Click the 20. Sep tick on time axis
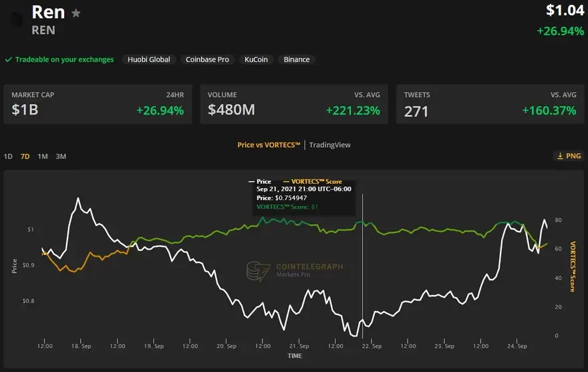This screenshot has width=588, height=372. tap(227, 346)
